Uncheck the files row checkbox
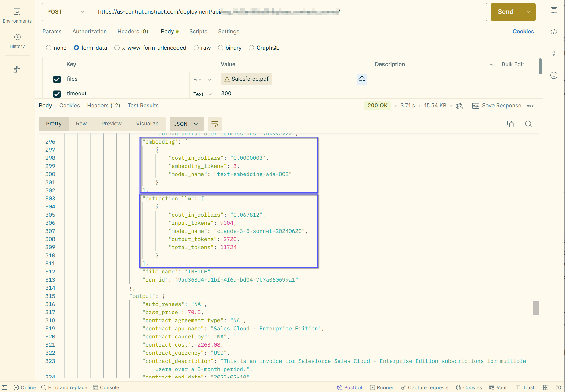 pos(57,79)
